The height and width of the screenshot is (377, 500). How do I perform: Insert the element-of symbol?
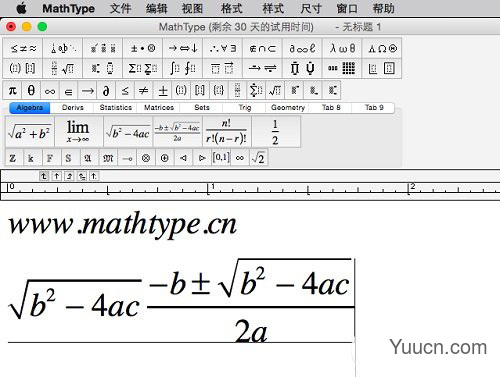(x=69, y=90)
